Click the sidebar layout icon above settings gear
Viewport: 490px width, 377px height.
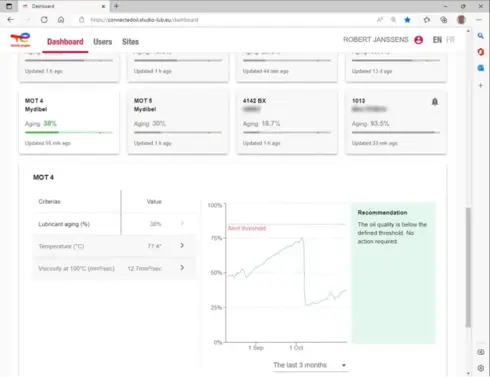coord(480,352)
